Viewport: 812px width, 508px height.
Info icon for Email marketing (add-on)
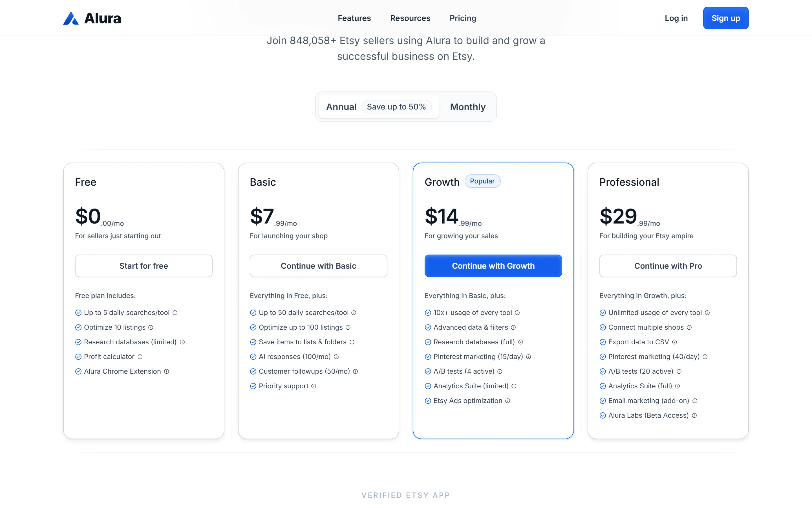tap(695, 401)
